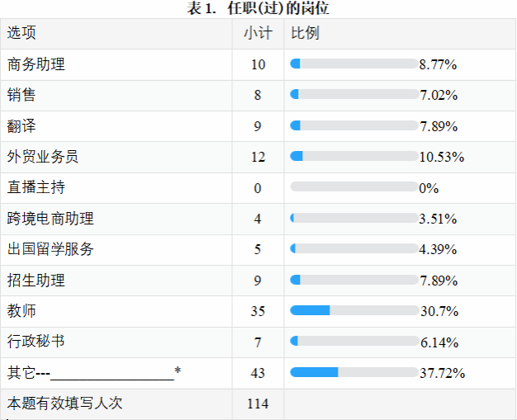Select the 销售 option label
The height and width of the screenshot is (420, 517).
point(21,95)
